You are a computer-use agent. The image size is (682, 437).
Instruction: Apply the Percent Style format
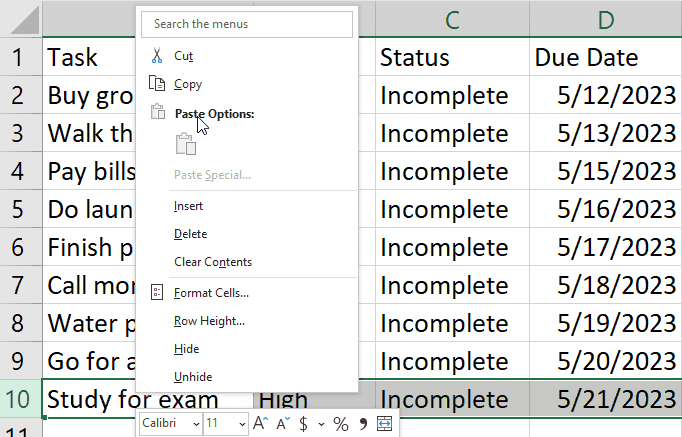tap(340, 424)
